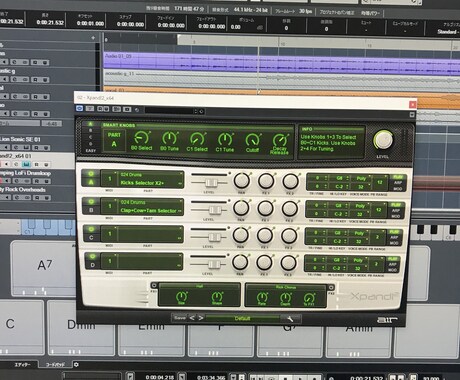Click MIDI channel field of part A

click(x=109, y=179)
